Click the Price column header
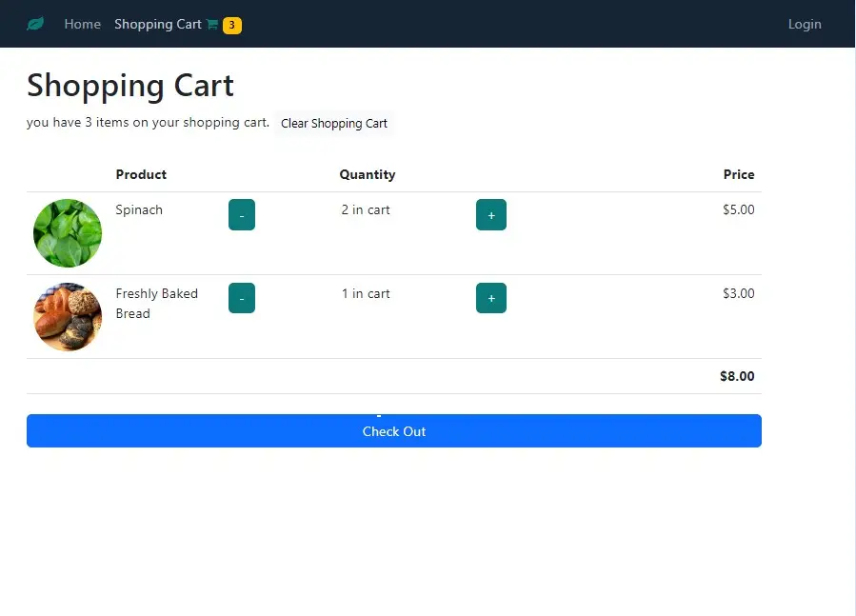The image size is (856, 616). point(739,175)
